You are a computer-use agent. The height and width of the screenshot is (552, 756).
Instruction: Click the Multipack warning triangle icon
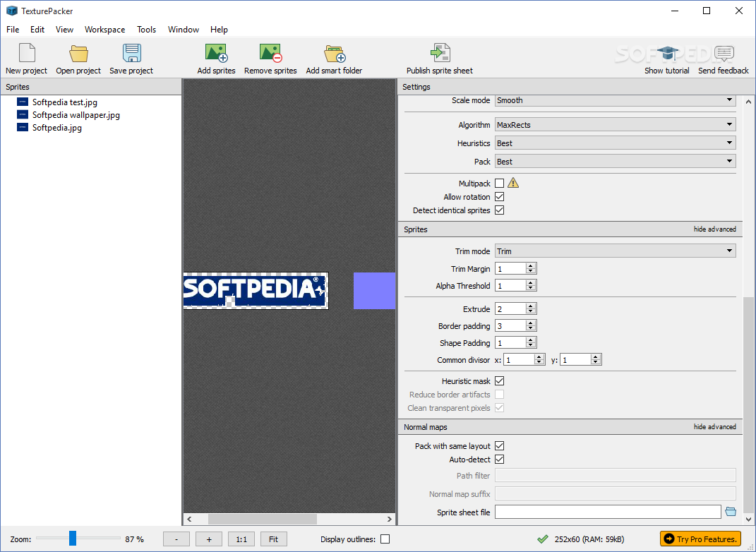point(513,183)
